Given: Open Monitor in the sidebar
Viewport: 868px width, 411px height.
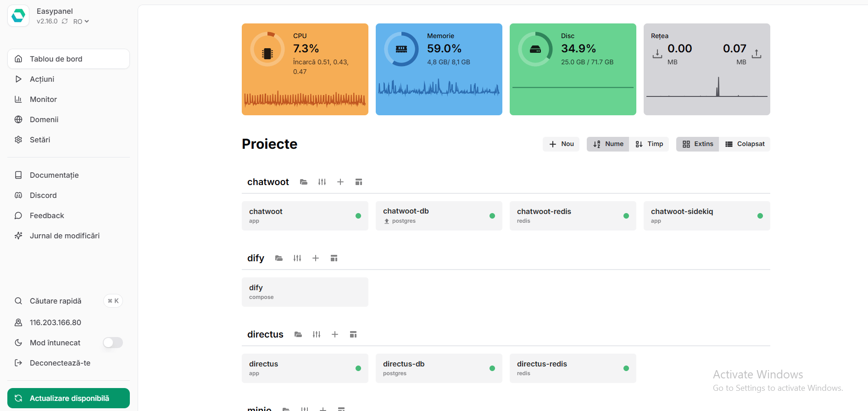Looking at the screenshot, I should 43,99.
